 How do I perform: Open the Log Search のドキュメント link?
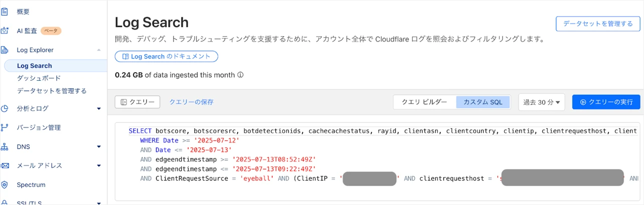click(x=167, y=57)
